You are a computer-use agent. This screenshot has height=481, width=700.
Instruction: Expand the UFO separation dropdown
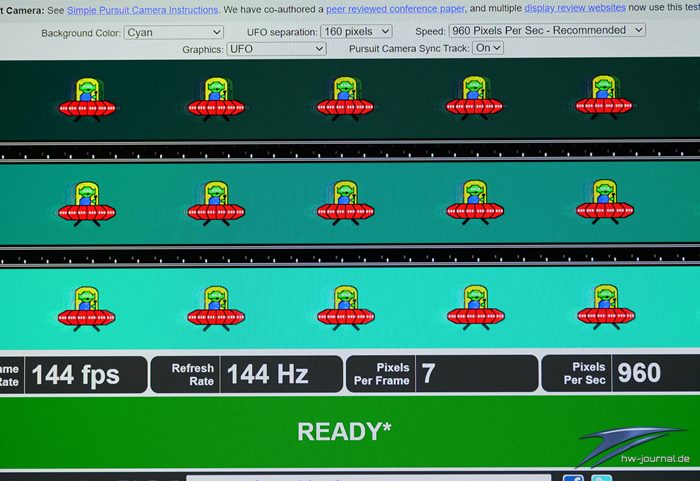(x=356, y=31)
